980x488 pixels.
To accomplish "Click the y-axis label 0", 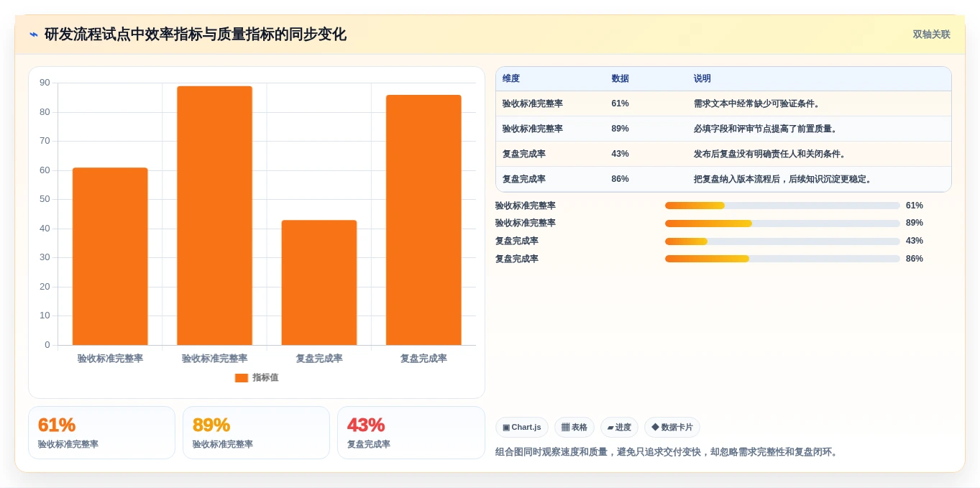I will [47, 345].
